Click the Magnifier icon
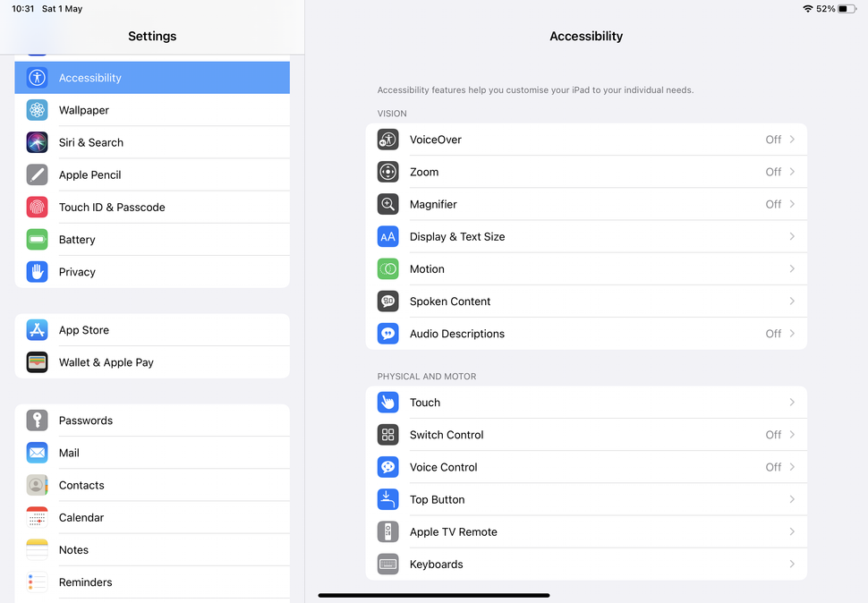868x603 pixels. click(x=387, y=204)
